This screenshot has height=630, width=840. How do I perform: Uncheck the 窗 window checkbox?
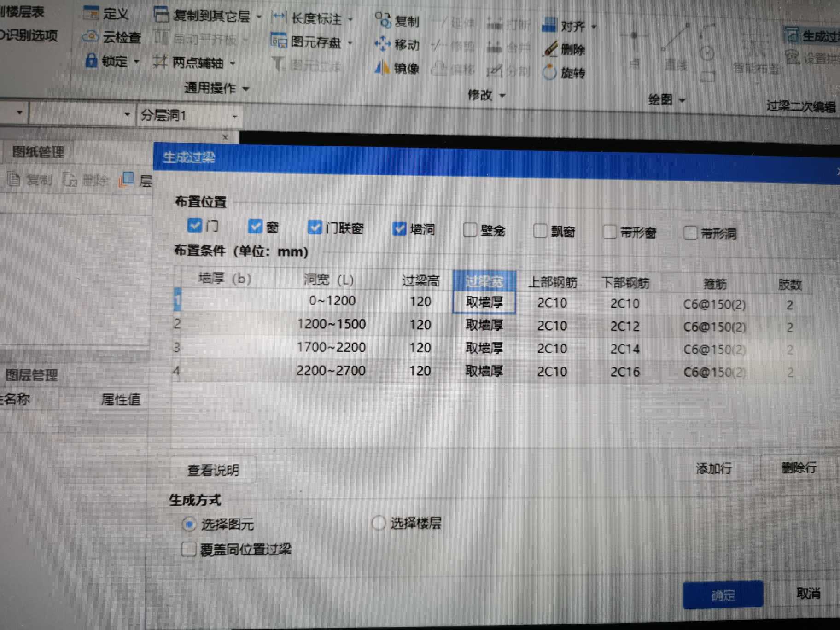(x=255, y=226)
